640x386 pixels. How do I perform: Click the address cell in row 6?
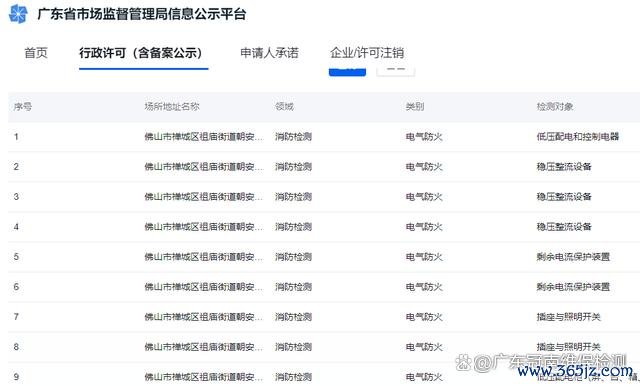point(204,287)
